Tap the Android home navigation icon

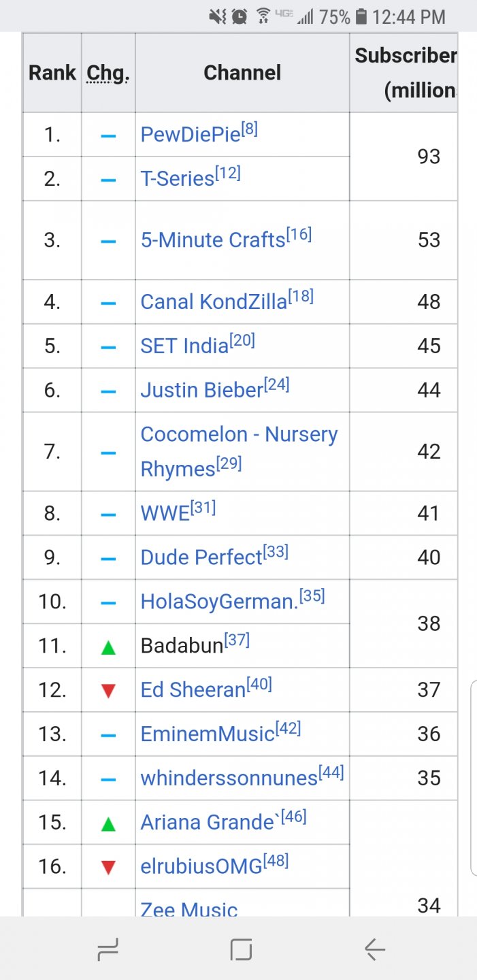[x=241, y=949]
